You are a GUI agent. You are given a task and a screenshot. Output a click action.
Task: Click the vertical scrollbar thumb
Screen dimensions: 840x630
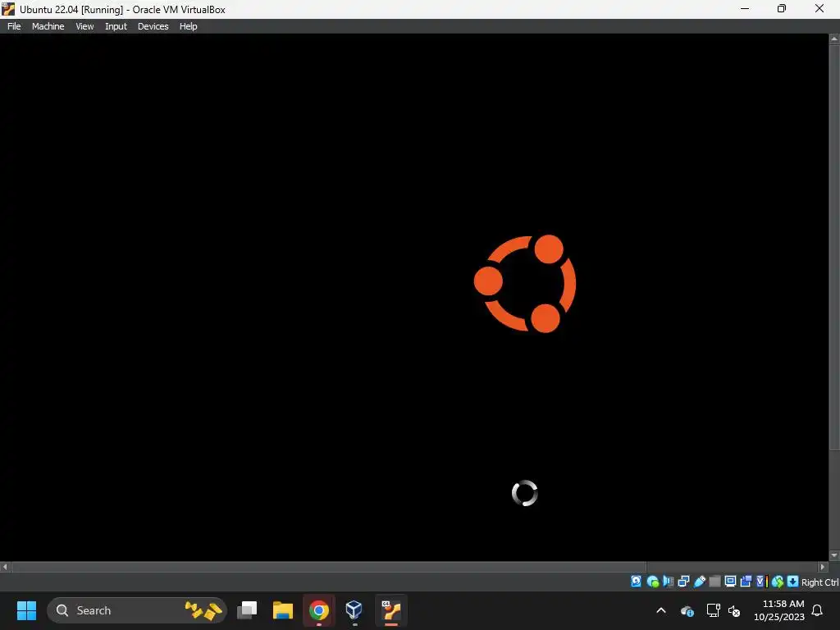[834, 248]
